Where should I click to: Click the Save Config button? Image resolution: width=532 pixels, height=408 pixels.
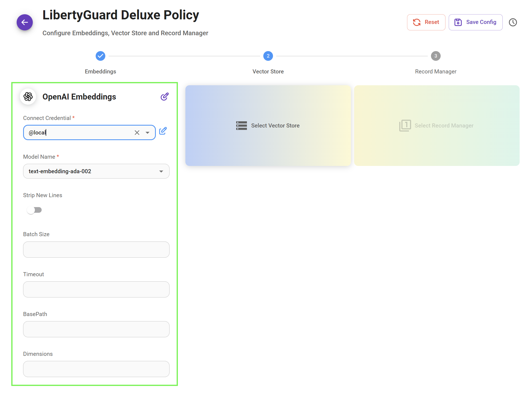(x=475, y=22)
